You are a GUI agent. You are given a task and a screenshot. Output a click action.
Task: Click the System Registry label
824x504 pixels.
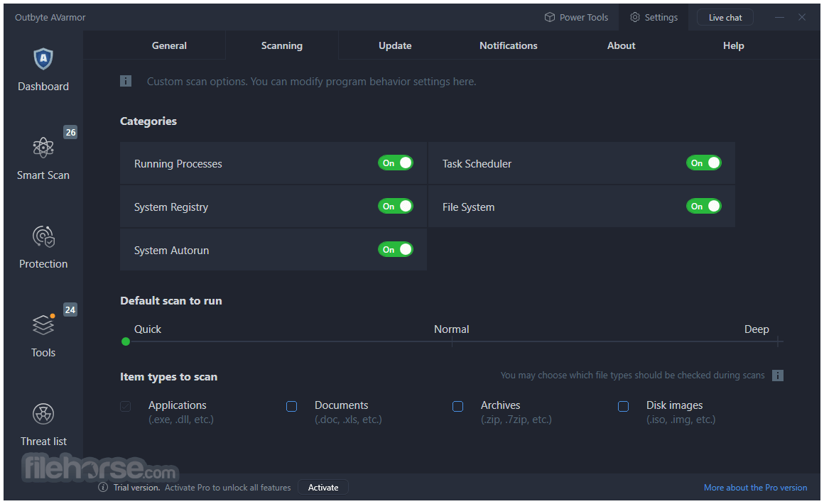[x=170, y=207]
